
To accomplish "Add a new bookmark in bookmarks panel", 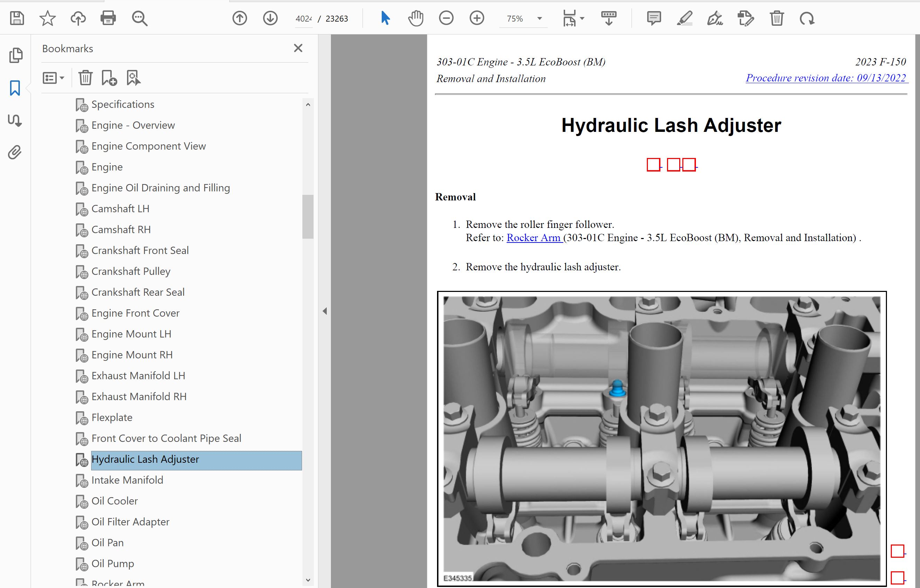I will (x=109, y=78).
